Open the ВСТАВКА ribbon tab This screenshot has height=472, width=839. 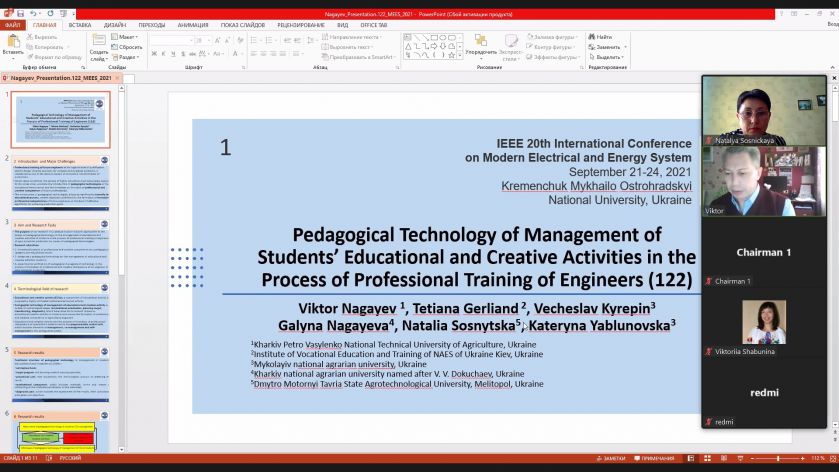[x=80, y=25]
